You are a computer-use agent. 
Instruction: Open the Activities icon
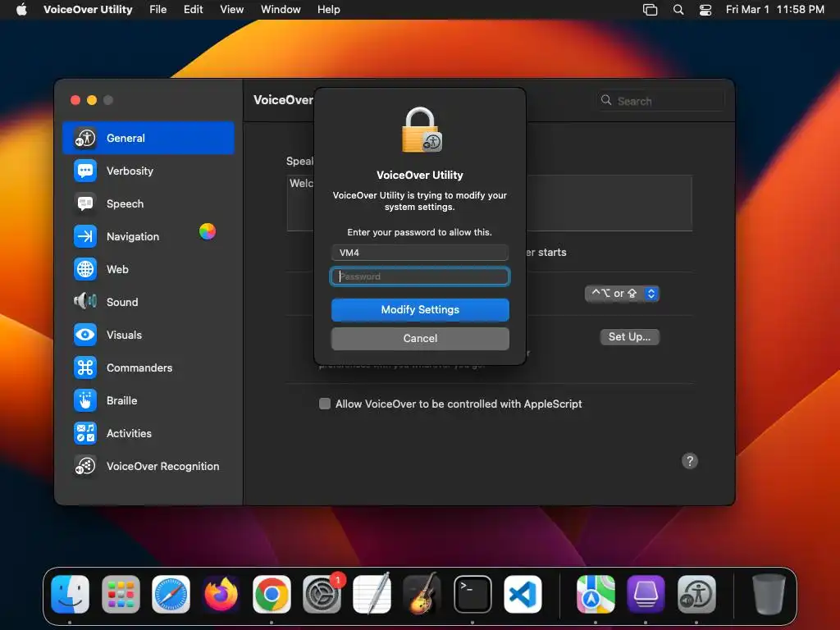click(x=85, y=433)
